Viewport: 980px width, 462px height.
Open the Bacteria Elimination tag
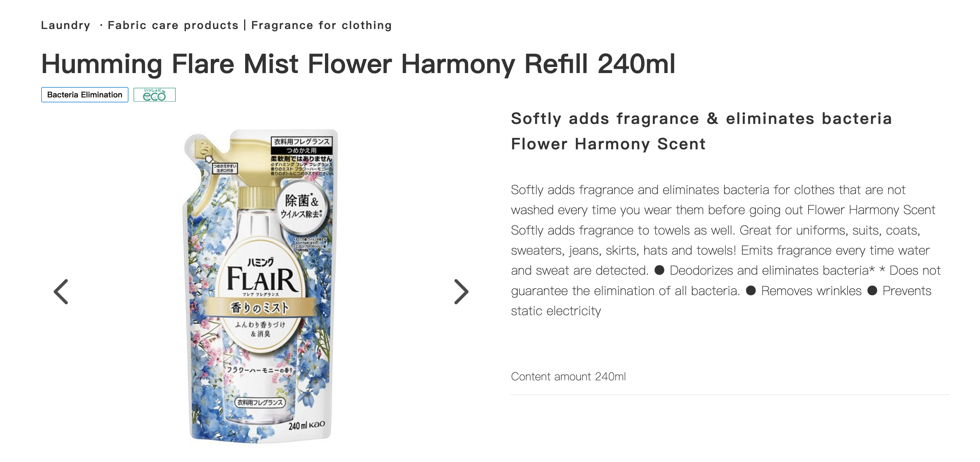pos(84,95)
